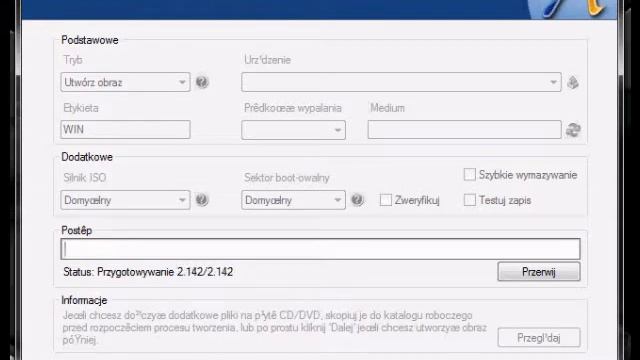Open help icon next to Silnik ISO
640x360 pixels.
tap(202, 200)
